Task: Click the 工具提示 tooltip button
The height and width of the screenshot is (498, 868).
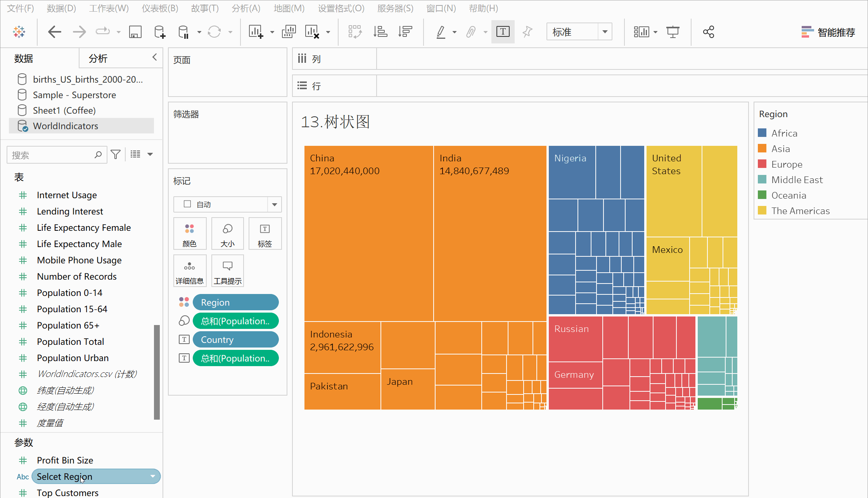Action: pos(228,271)
